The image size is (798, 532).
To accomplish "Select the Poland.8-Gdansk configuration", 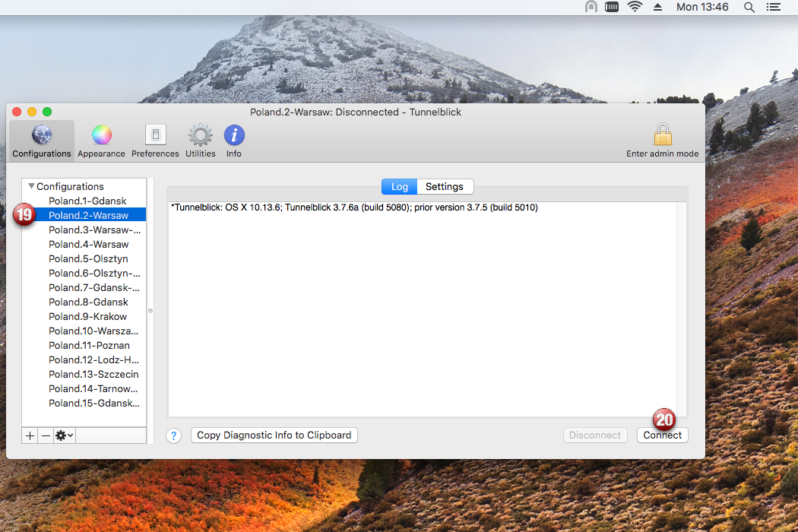I will [84, 302].
